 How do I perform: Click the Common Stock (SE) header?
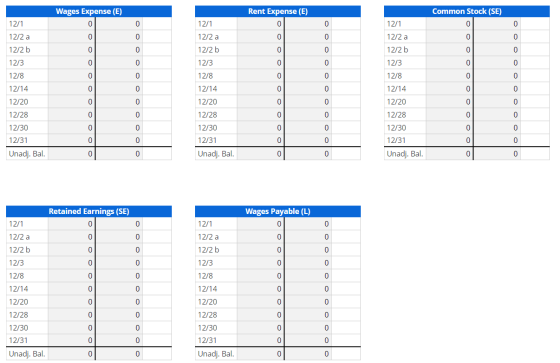click(x=467, y=11)
